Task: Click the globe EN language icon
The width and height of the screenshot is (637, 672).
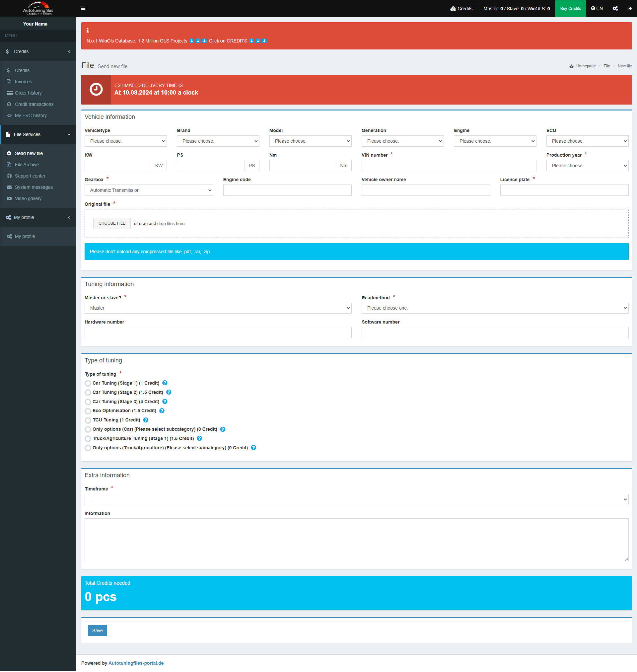Action: click(x=597, y=9)
